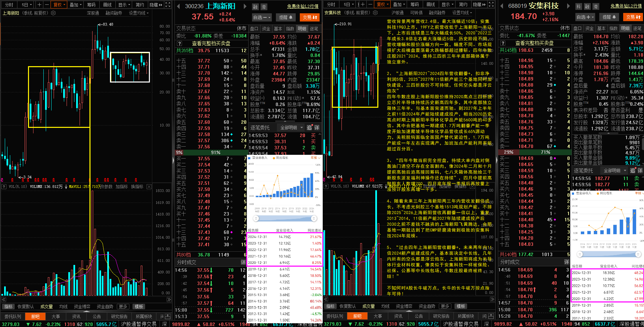Expand 设置均线 dropdown in the 上海新阳 chart

click(139, 13)
